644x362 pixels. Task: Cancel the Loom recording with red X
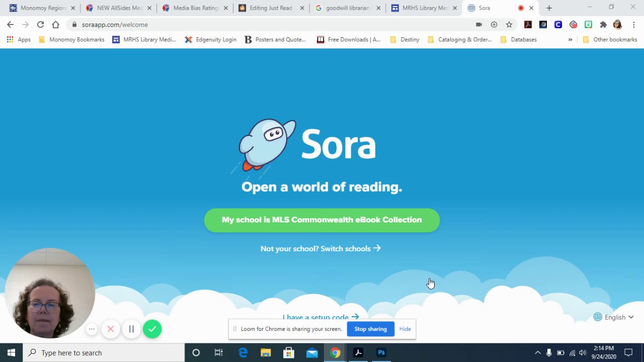point(111,329)
